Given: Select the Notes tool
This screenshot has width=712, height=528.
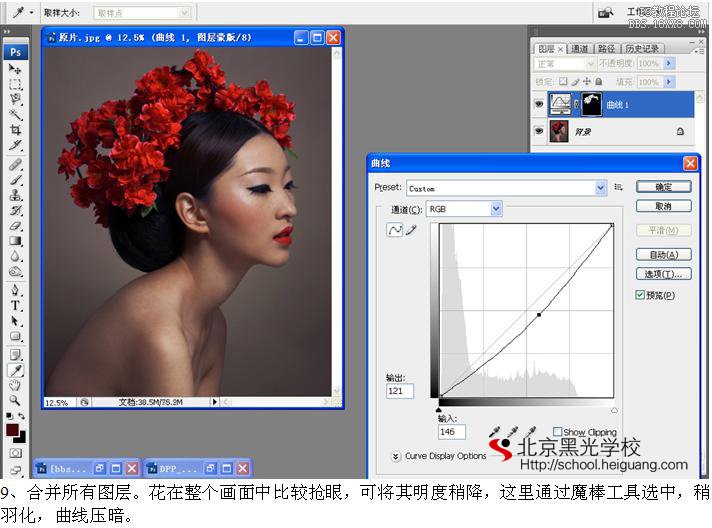Looking at the screenshot, I should coord(15,355).
